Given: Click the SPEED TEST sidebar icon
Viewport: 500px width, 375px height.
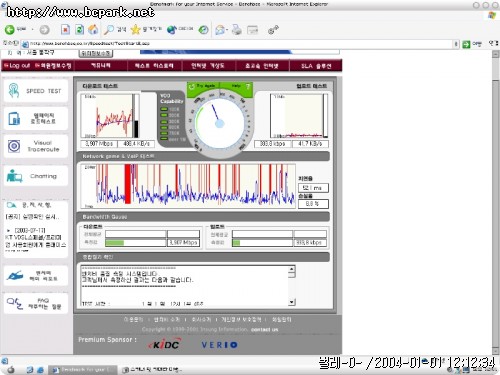Looking at the screenshot, I should click(14, 90).
